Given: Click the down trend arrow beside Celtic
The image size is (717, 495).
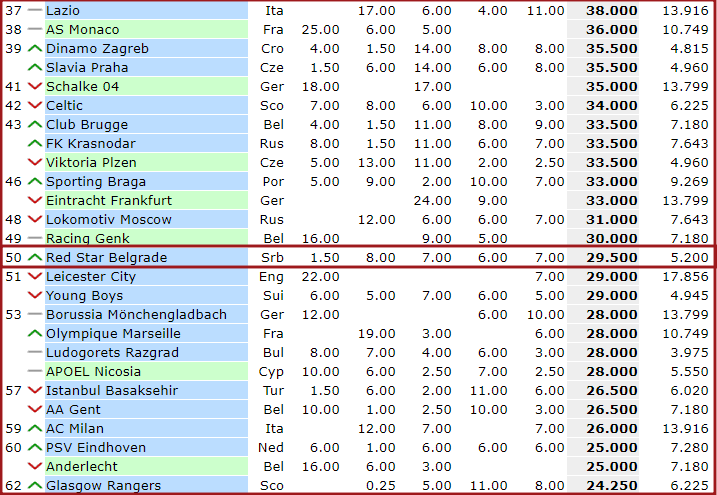Looking at the screenshot, I should [35, 106].
